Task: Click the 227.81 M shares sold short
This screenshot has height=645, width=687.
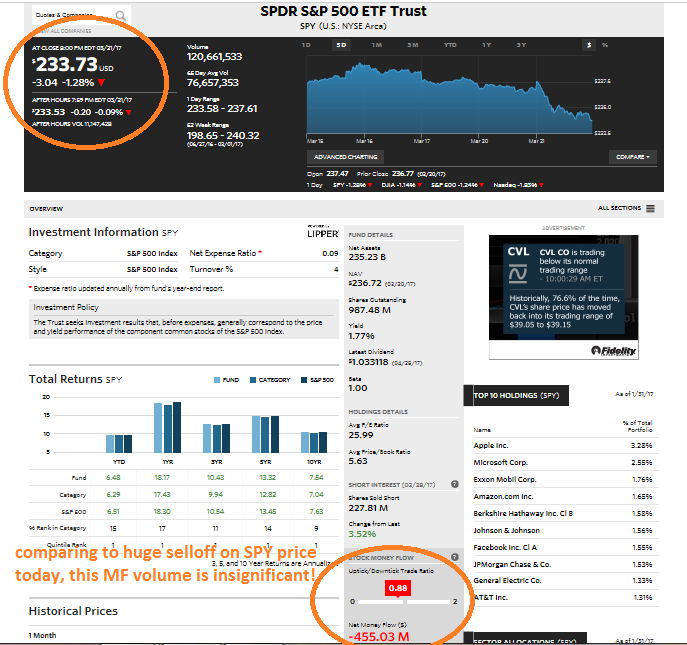Action: [x=368, y=508]
